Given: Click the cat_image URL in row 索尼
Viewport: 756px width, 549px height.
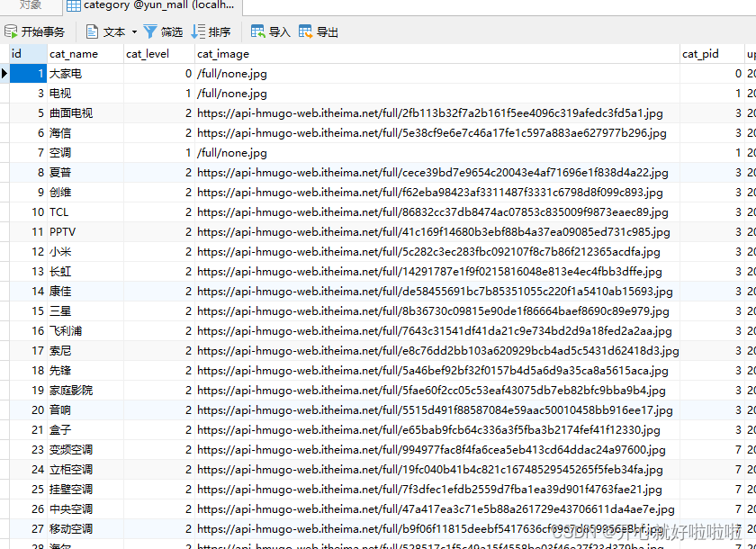Looking at the screenshot, I should (x=437, y=350).
